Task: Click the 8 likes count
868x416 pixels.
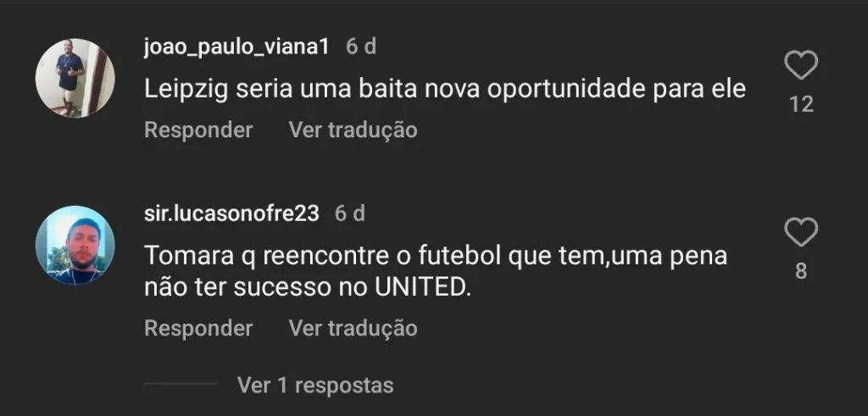Action: [x=801, y=272]
